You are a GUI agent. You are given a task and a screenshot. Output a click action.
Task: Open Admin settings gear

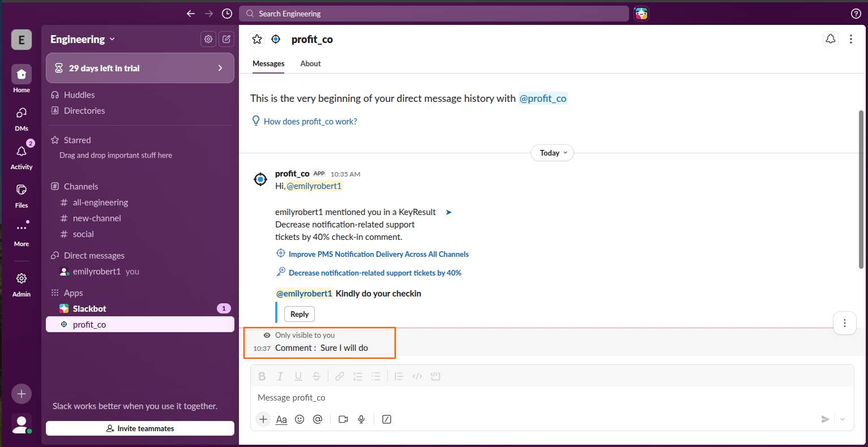tap(22, 284)
